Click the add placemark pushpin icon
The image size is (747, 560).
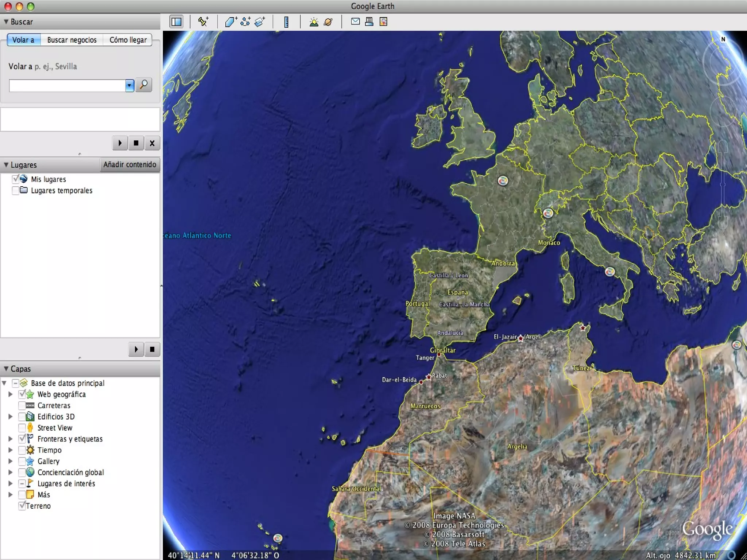pos(203,22)
